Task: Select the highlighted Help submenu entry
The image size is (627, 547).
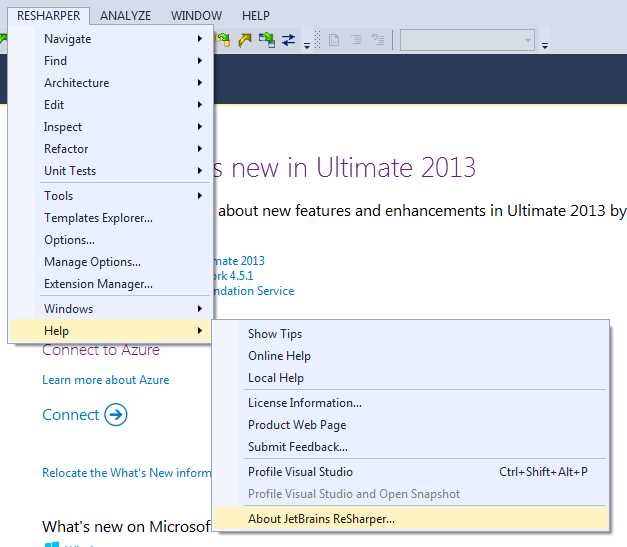Action: click(110, 331)
